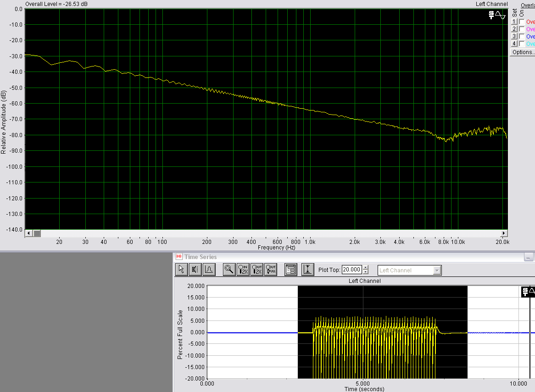Click the Plot Top value field
This screenshot has width=535, height=392.
[x=352, y=270]
